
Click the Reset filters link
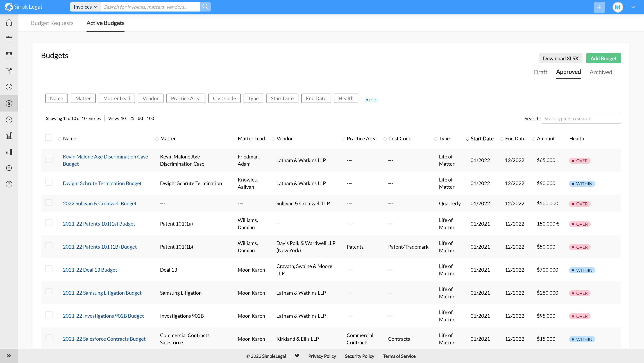(x=371, y=99)
